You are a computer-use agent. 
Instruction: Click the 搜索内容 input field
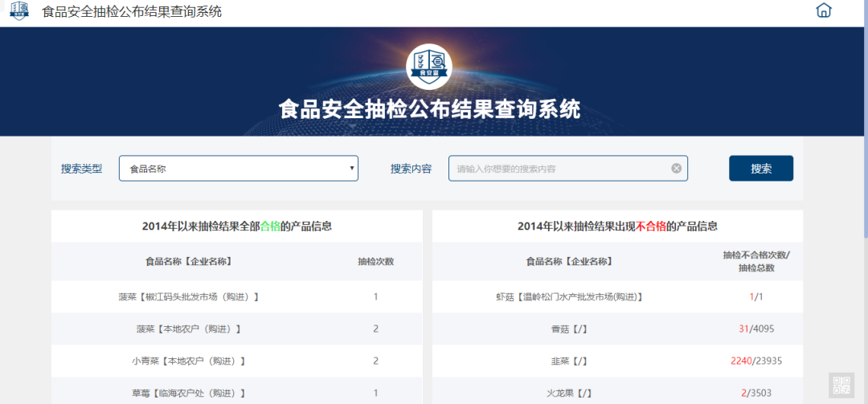click(568, 168)
